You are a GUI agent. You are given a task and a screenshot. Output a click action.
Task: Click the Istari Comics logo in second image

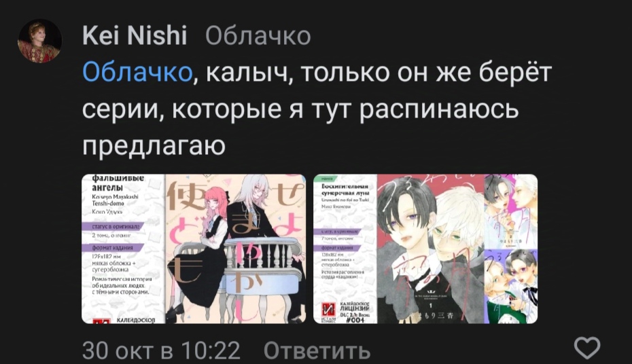[328, 310]
